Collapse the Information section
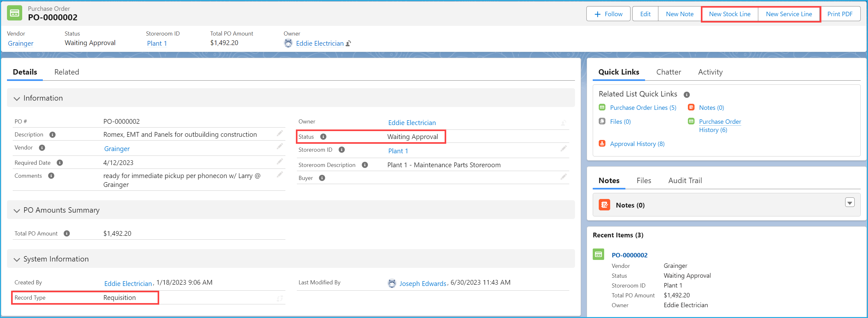Screen dimensions: 868x318 point(16,98)
